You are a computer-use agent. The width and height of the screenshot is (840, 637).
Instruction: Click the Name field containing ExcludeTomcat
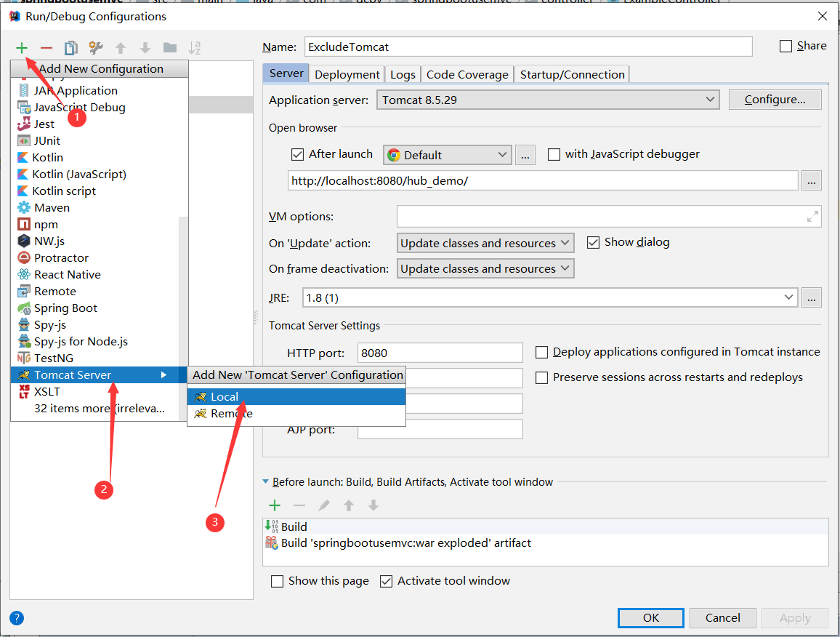(528, 47)
